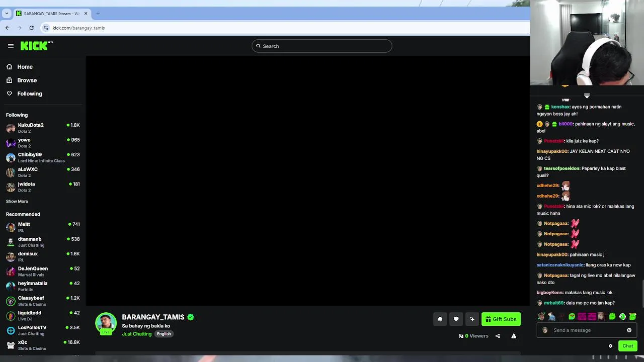Click BARANGAY_TAMIS streamer avatar

click(106, 323)
